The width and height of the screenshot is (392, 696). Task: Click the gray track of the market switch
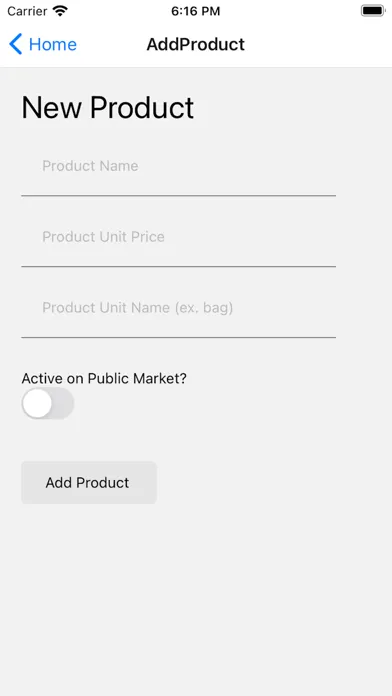[x=63, y=403]
